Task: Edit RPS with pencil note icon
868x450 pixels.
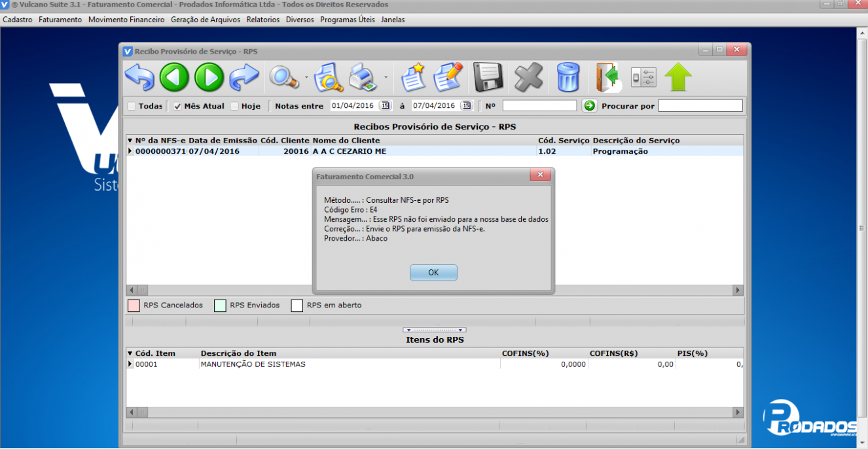Action: click(448, 78)
